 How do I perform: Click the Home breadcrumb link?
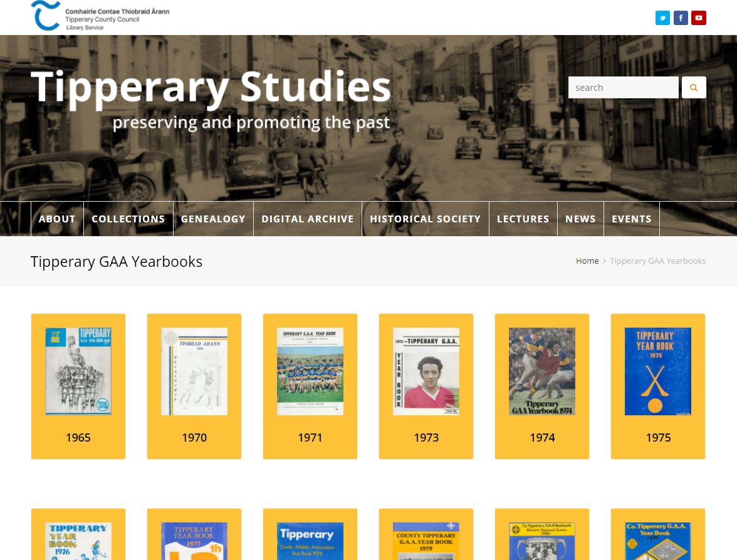pyautogui.click(x=587, y=261)
